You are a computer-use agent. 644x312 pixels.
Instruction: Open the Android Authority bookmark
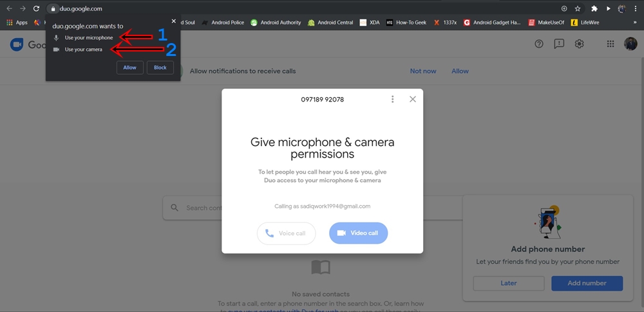pos(276,23)
